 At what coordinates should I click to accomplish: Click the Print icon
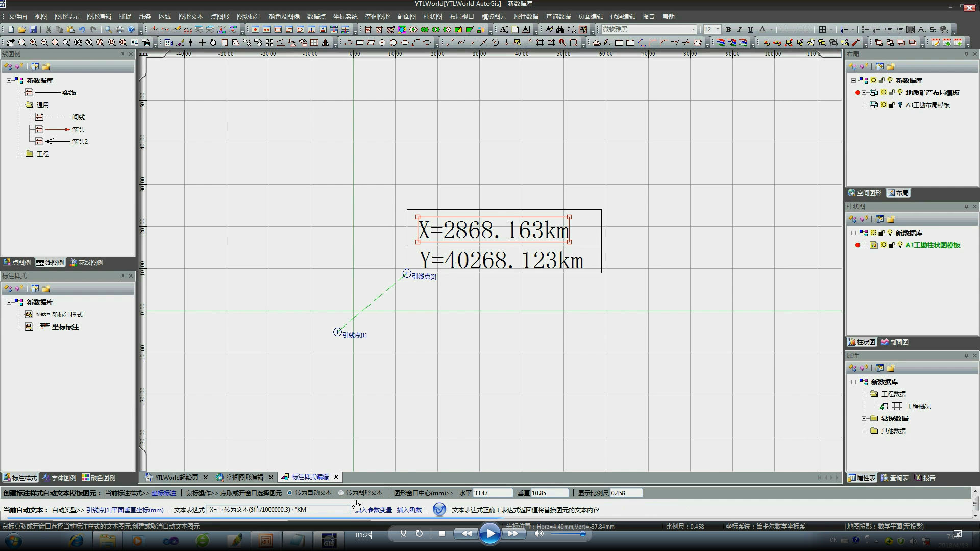120,30
